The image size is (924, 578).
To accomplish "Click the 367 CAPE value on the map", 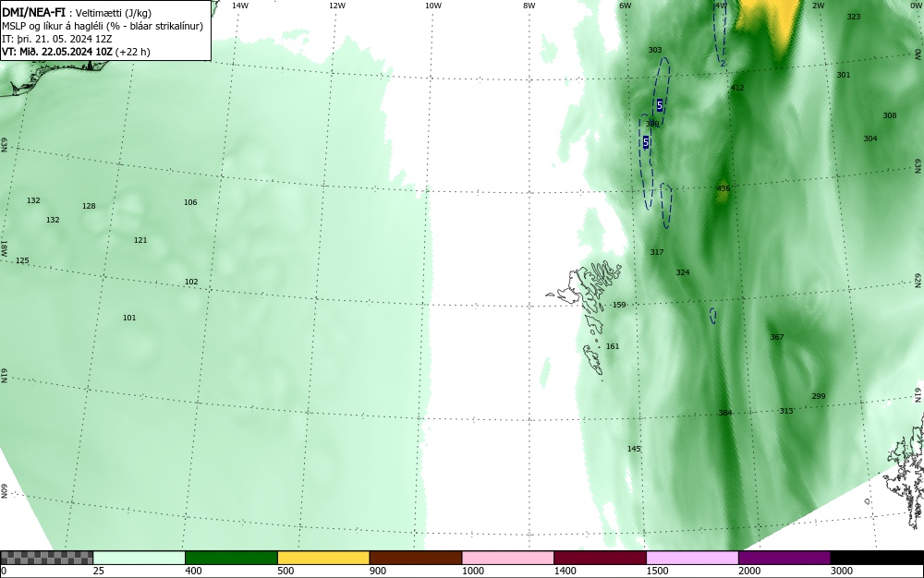I will coord(777,337).
